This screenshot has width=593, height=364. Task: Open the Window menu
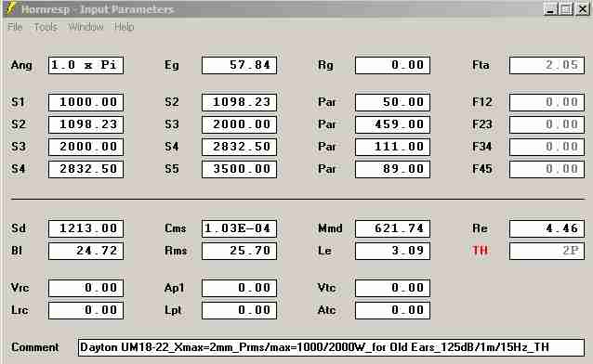[x=86, y=27]
